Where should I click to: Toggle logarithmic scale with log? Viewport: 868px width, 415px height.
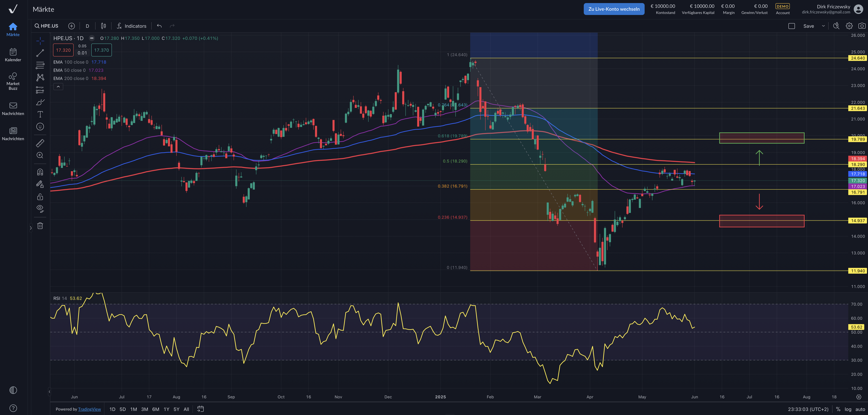[x=848, y=409]
